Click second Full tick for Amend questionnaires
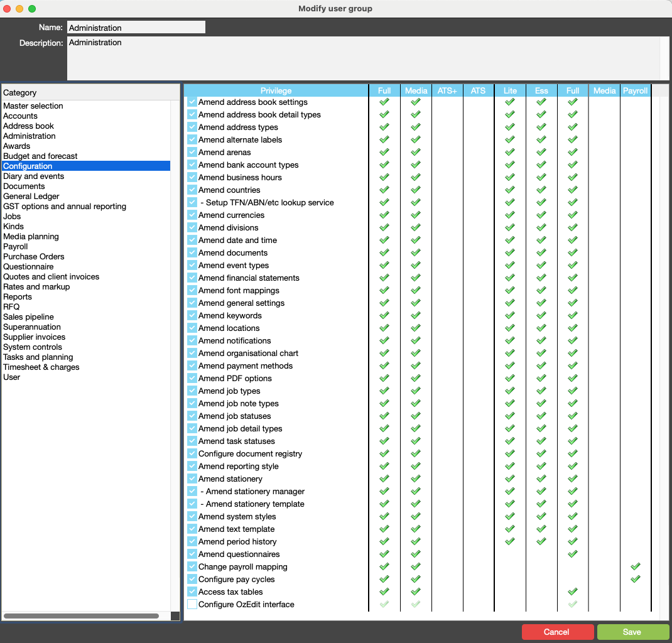Image resolution: width=672 pixels, height=643 pixels. pyautogui.click(x=573, y=554)
